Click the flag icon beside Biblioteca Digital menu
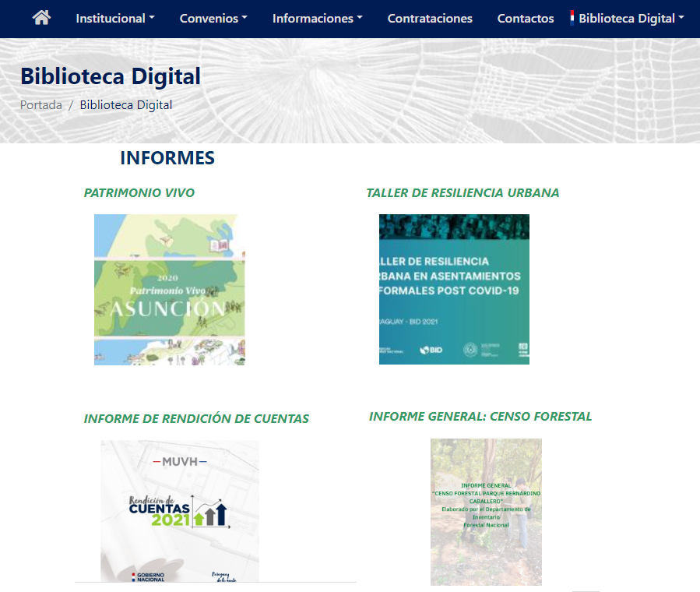Image resolution: width=700 pixels, height=592 pixels. [x=572, y=18]
